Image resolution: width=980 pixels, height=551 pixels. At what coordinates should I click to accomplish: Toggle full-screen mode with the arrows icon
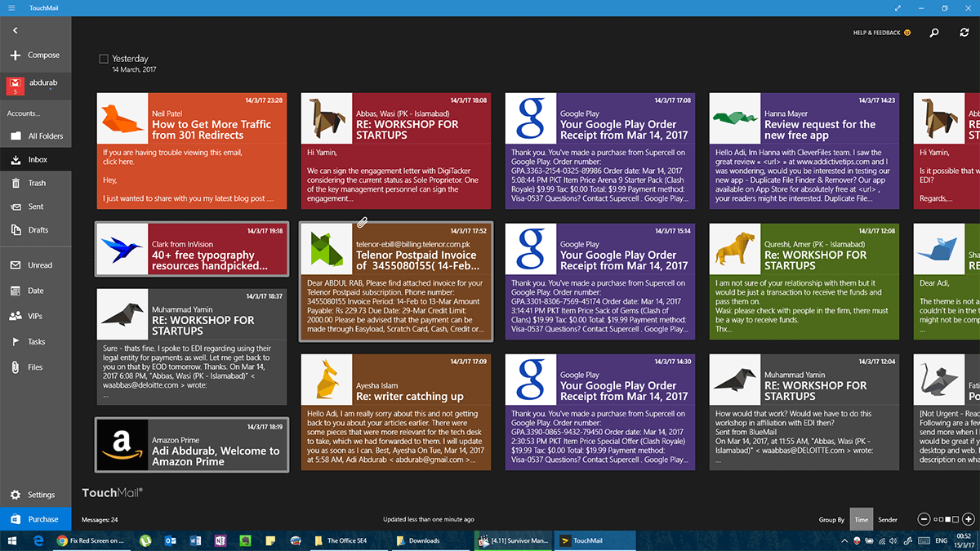click(x=898, y=8)
